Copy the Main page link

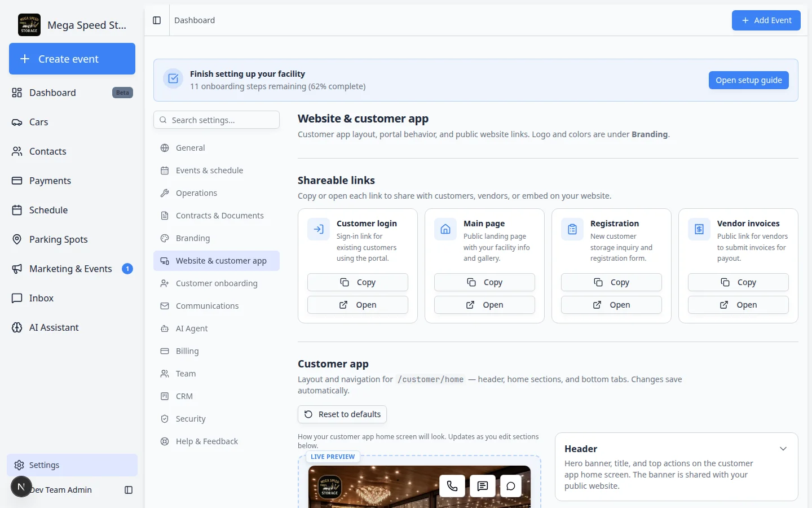click(x=484, y=282)
